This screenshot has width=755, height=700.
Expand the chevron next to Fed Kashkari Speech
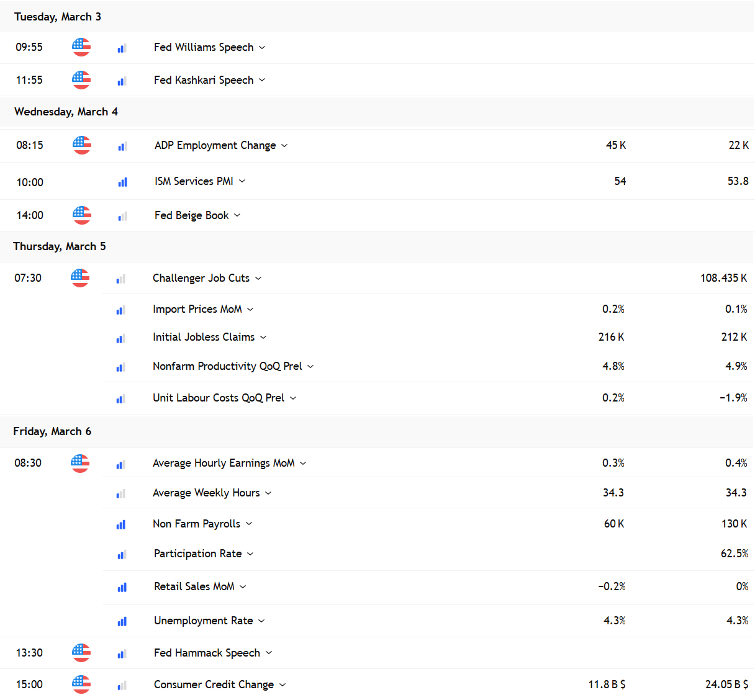click(262, 80)
